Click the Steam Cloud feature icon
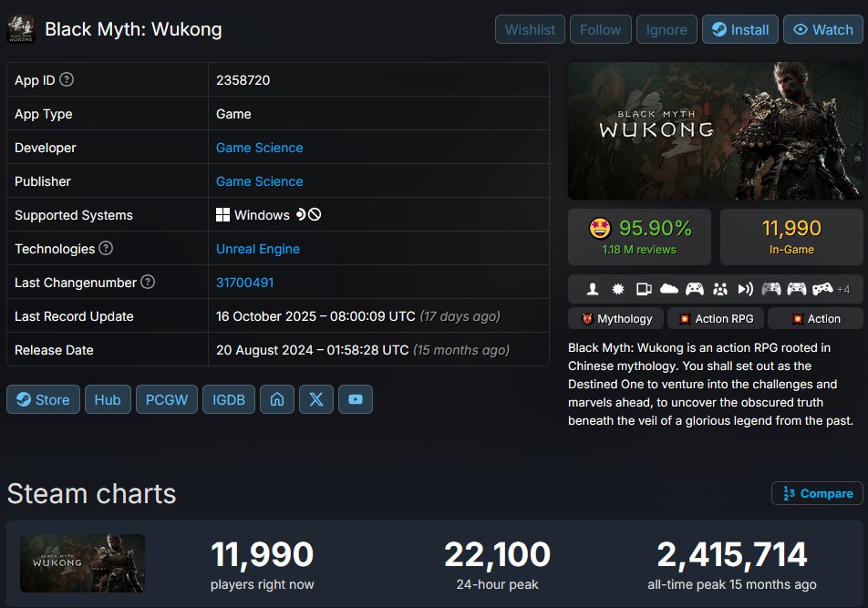868x608 pixels. (x=668, y=289)
